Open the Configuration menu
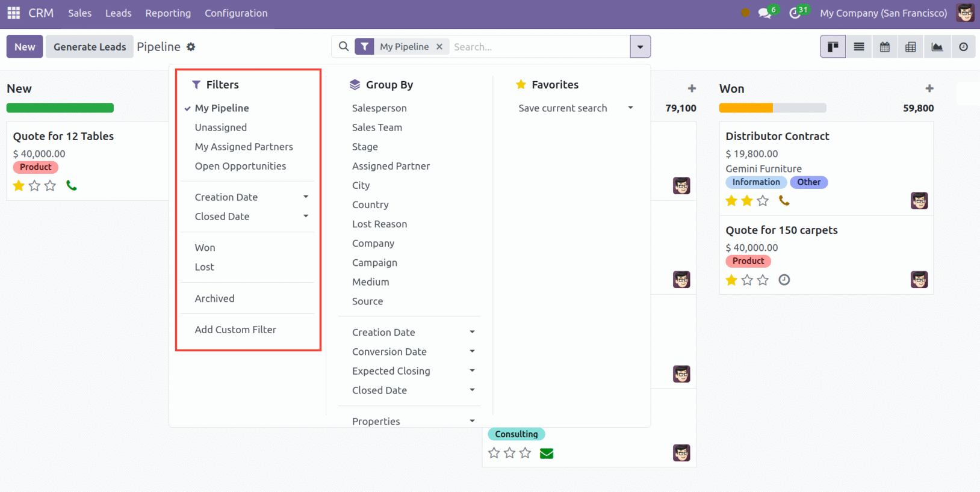Image resolution: width=980 pixels, height=492 pixels. point(236,13)
